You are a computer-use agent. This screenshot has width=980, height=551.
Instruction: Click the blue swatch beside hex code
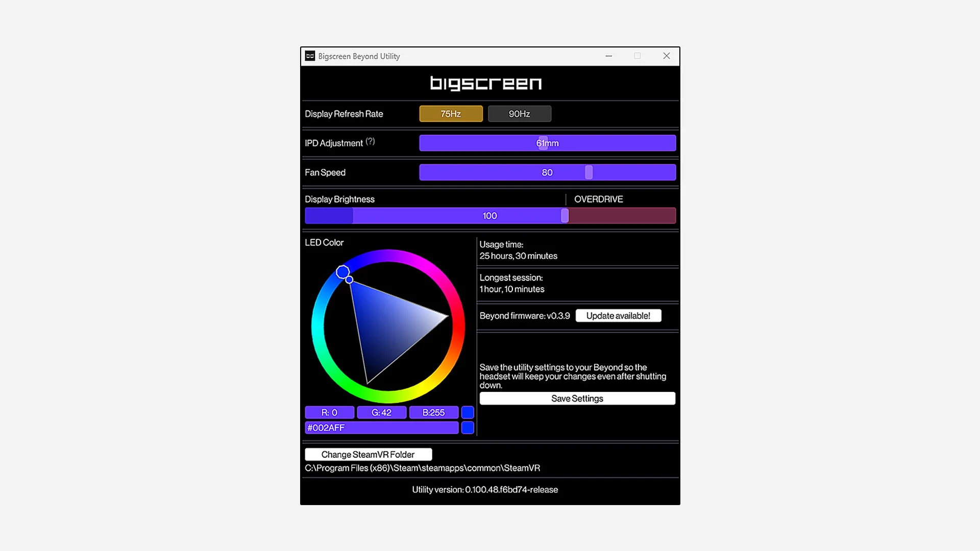468,428
